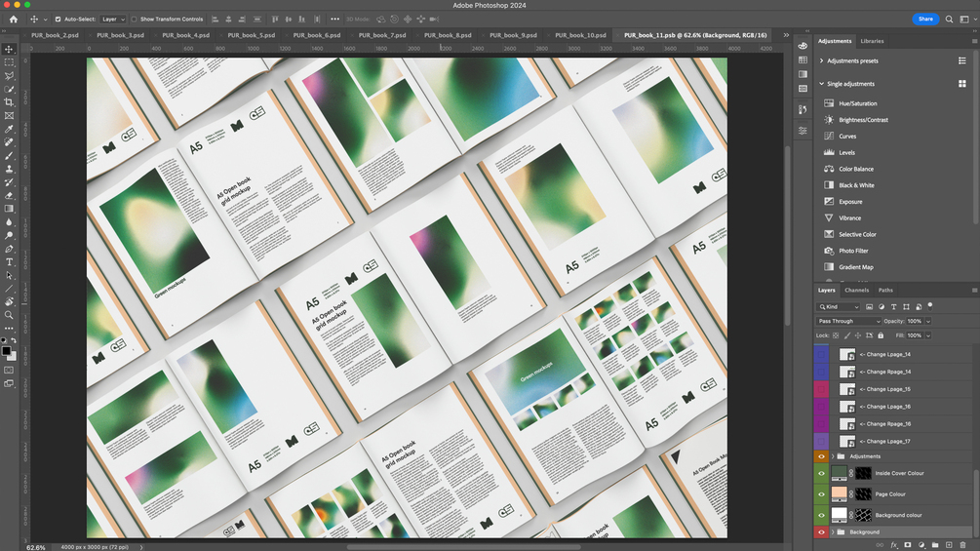Select the Pen tool
Image resolution: width=980 pixels, height=551 pixels.
pos(9,249)
